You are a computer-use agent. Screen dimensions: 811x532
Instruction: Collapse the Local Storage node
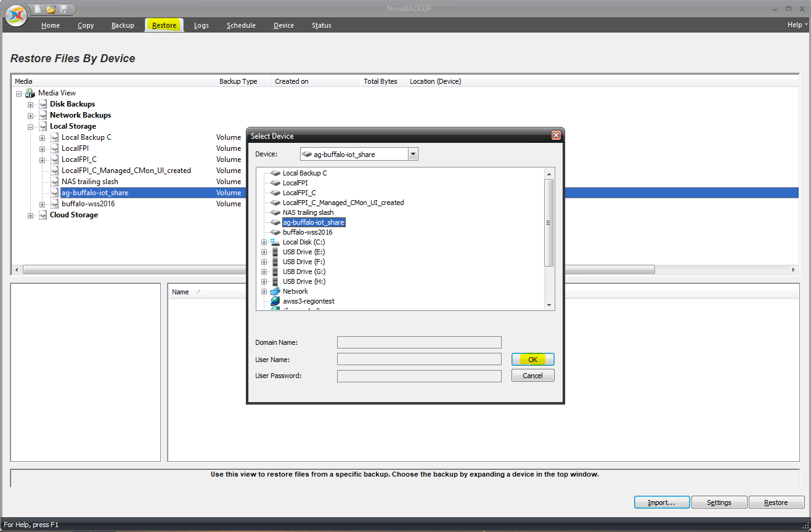click(31, 127)
